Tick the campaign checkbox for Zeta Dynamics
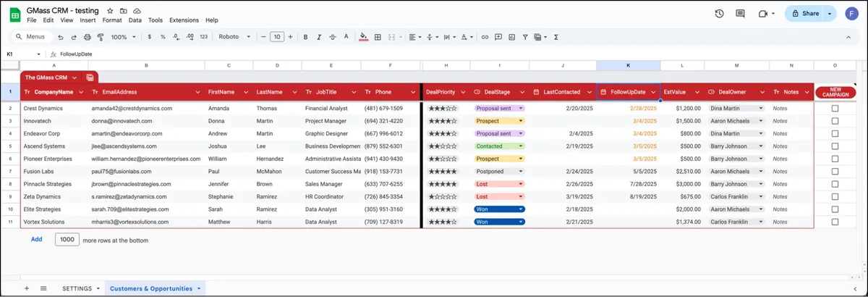The width and height of the screenshot is (868, 297). point(835,196)
